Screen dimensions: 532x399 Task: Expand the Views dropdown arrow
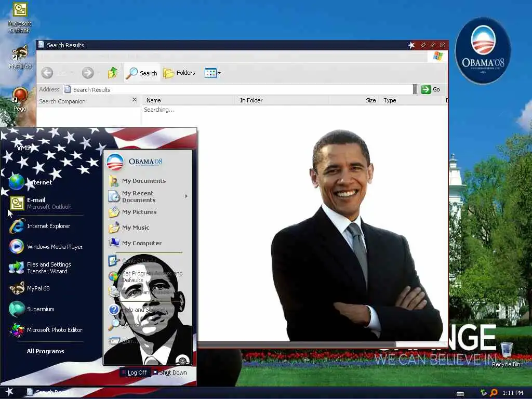(x=220, y=73)
